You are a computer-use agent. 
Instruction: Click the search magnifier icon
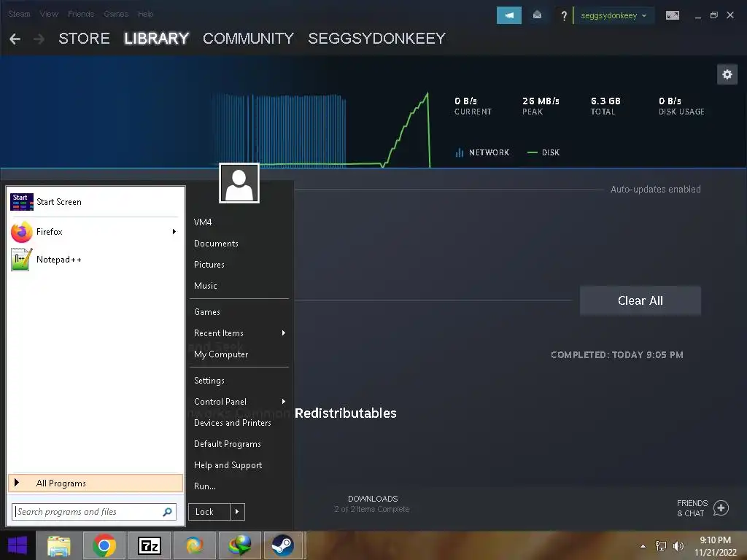pos(167,512)
